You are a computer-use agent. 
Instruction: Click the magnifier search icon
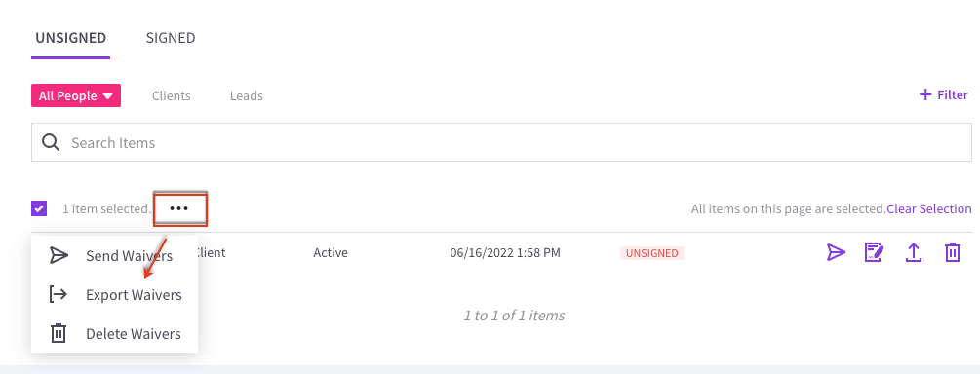coord(51,142)
